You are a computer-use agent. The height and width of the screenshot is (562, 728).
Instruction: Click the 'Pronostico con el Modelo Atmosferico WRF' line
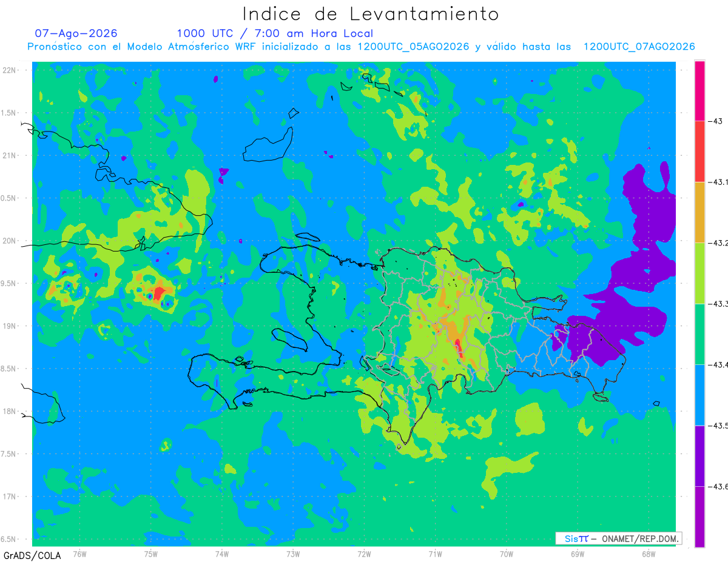(x=361, y=47)
